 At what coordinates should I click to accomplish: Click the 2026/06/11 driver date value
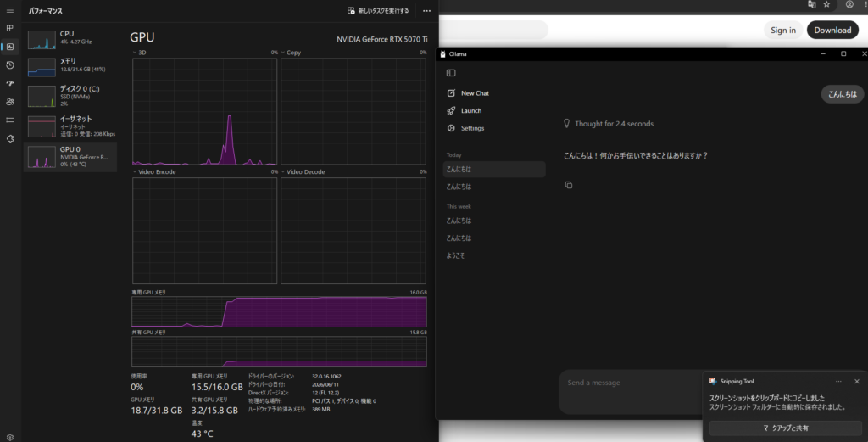point(325,384)
